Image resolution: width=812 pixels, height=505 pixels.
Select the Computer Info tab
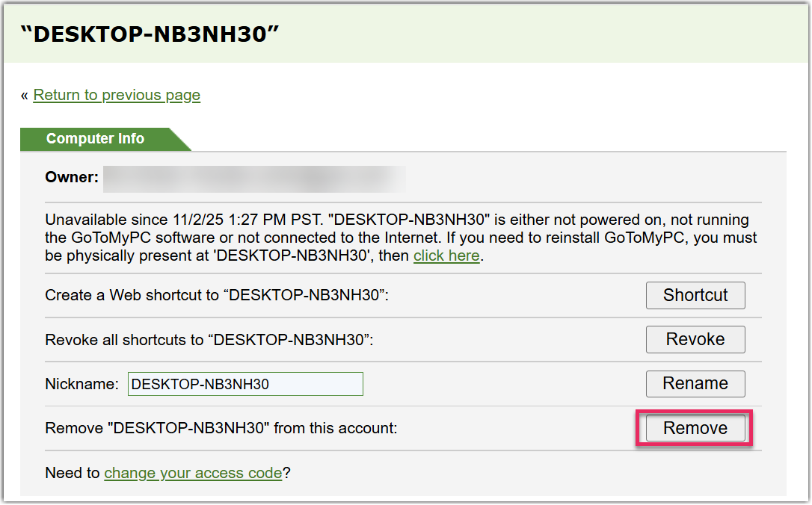pos(96,139)
